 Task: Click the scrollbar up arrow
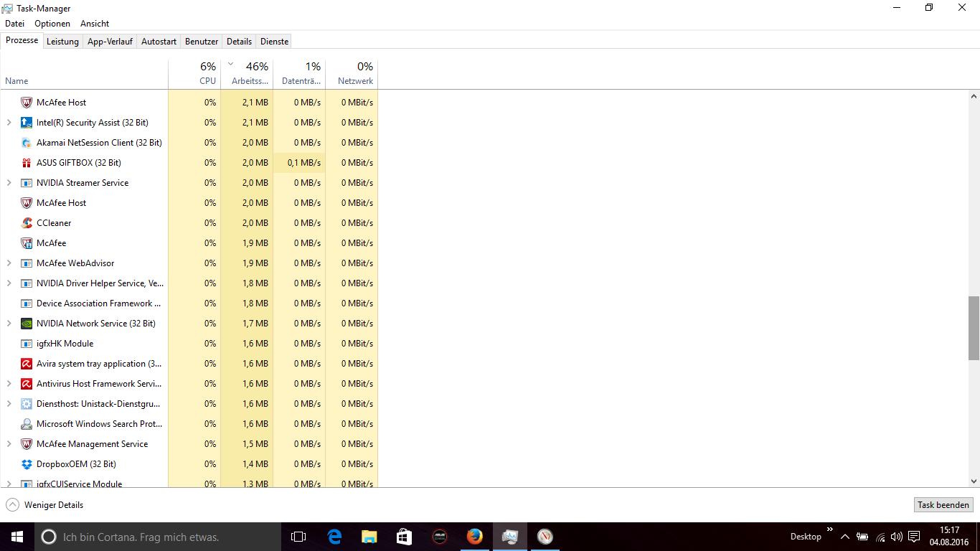click(x=974, y=96)
